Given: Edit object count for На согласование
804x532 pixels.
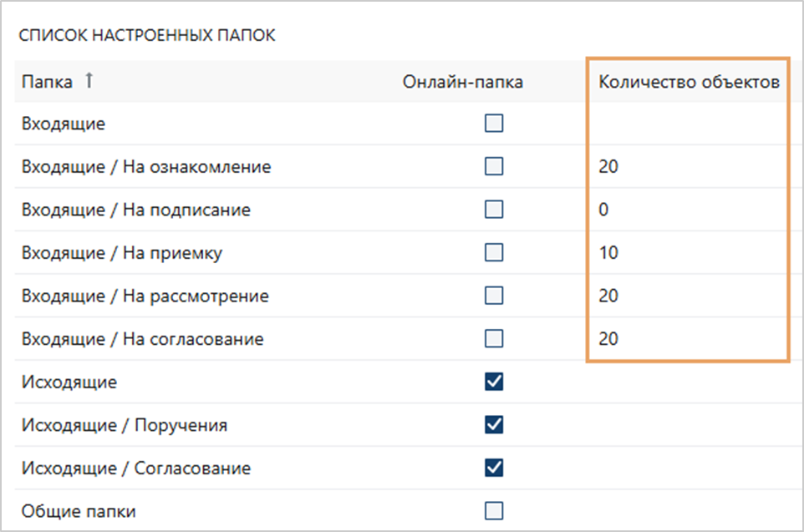Looking at the screenshot, I should pyautogui.click(x=608, y=338).
